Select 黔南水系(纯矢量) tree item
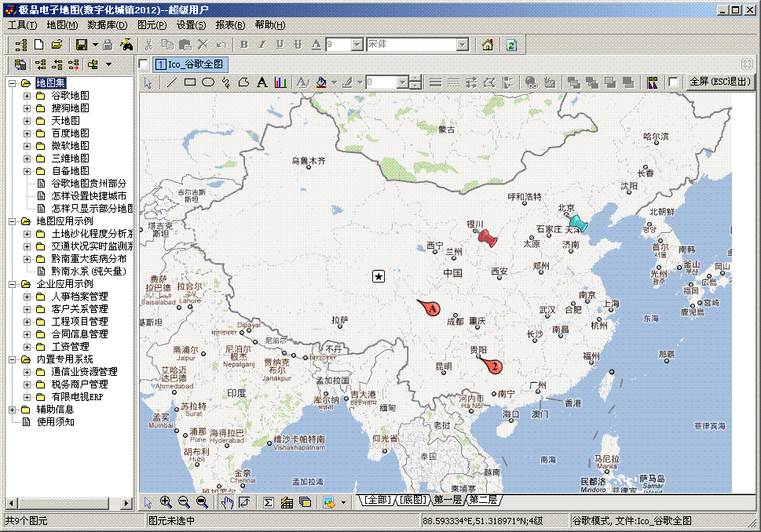This screenshot has width=761, height=532. point(89,271)
